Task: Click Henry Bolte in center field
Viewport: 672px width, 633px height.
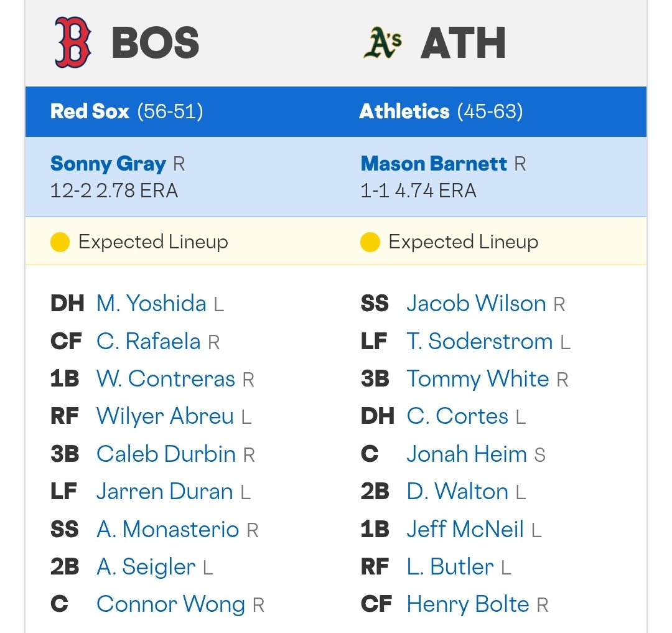Action: tap(468, 604)
